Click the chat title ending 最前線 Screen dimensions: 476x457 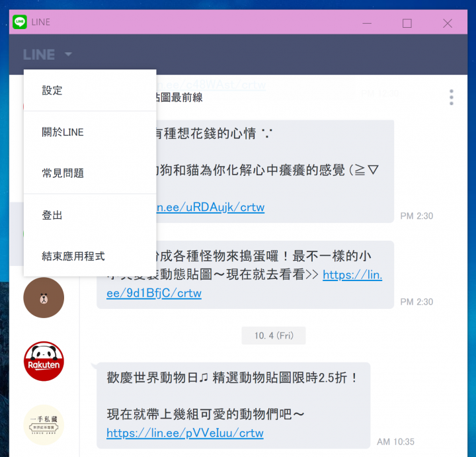click(x=179, y=97)
